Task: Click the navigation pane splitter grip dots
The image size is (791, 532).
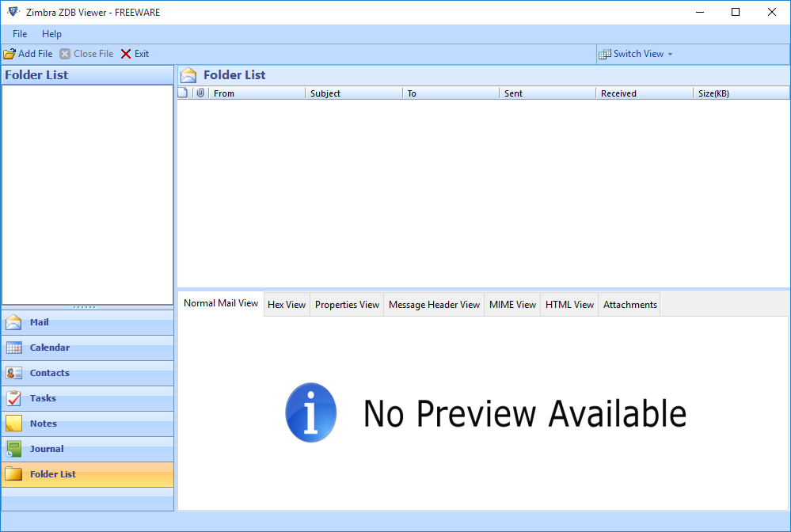Action: pos(84,307)
